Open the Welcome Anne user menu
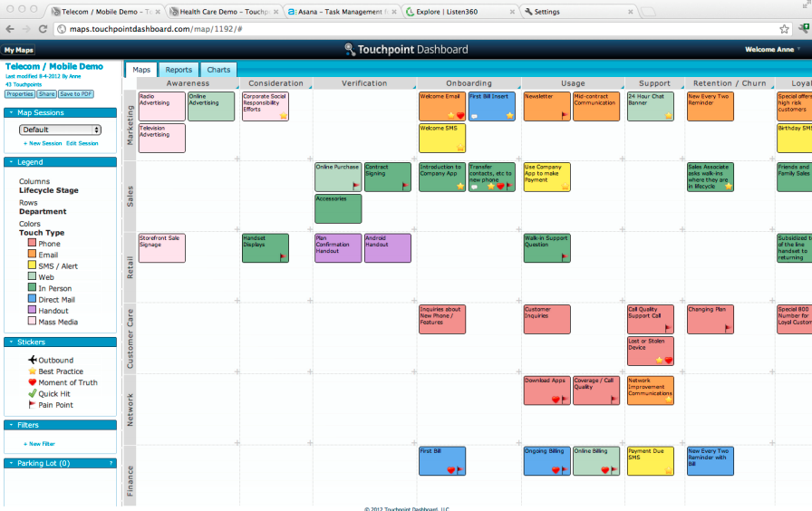 click(772, 50)
